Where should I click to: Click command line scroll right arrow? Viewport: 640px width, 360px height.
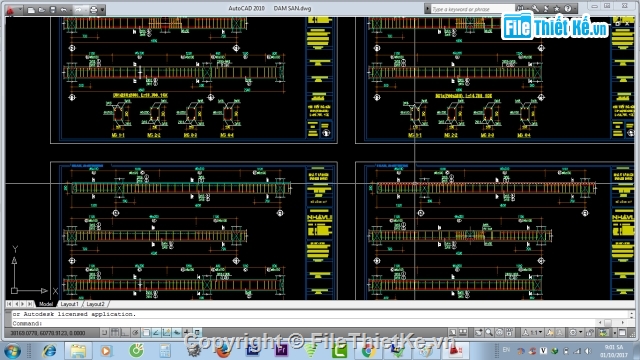click(623, 323)
